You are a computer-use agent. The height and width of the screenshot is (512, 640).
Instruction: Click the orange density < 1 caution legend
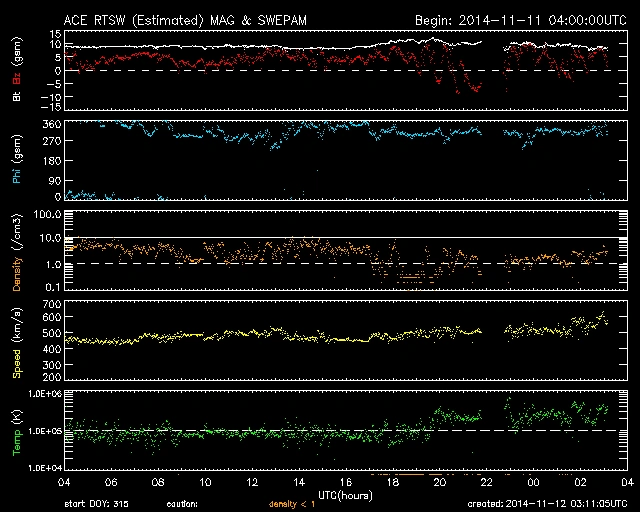pos(289,505)
